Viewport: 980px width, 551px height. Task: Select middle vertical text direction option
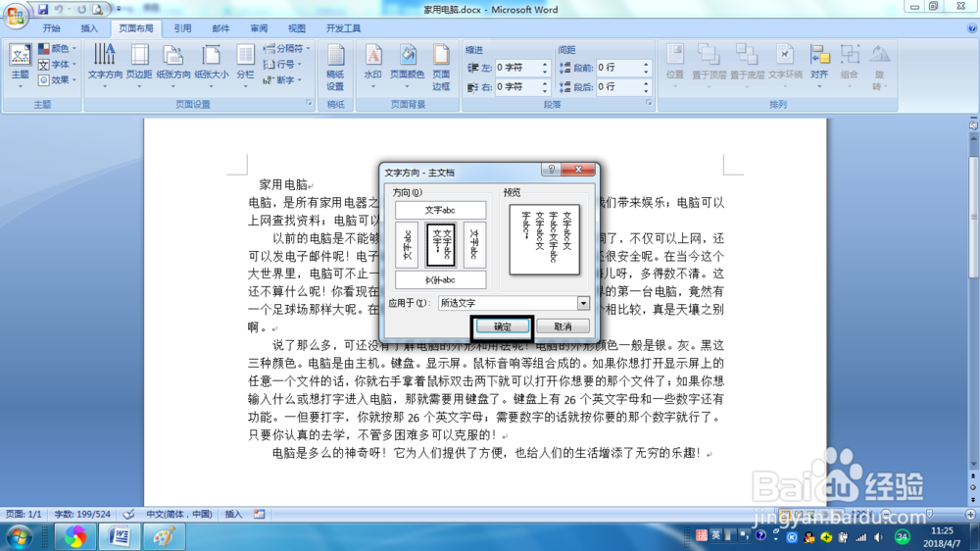441,244
